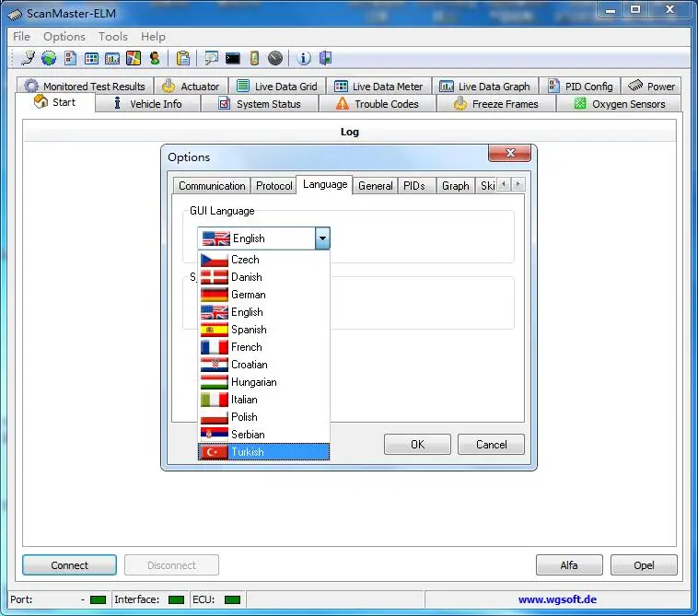Select the Start tab
Image resolution: width=698 pixels, height=616 pixels.
coord(55,102)
